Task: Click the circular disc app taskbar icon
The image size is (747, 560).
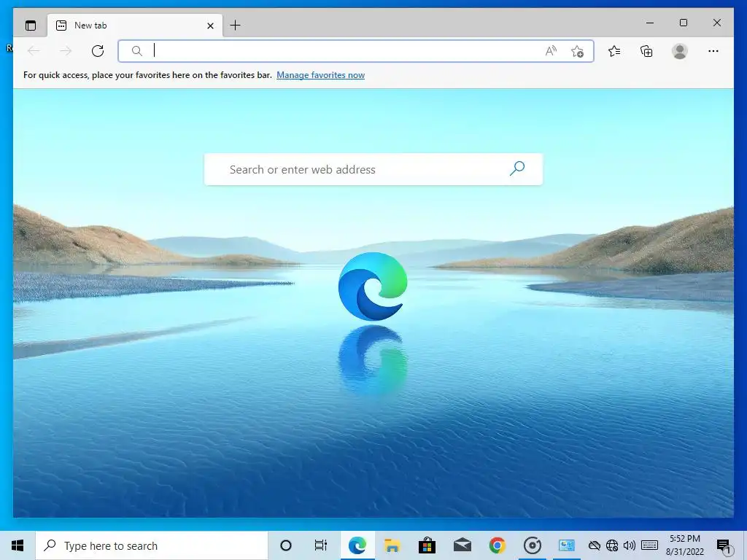Action: [532, 545]
